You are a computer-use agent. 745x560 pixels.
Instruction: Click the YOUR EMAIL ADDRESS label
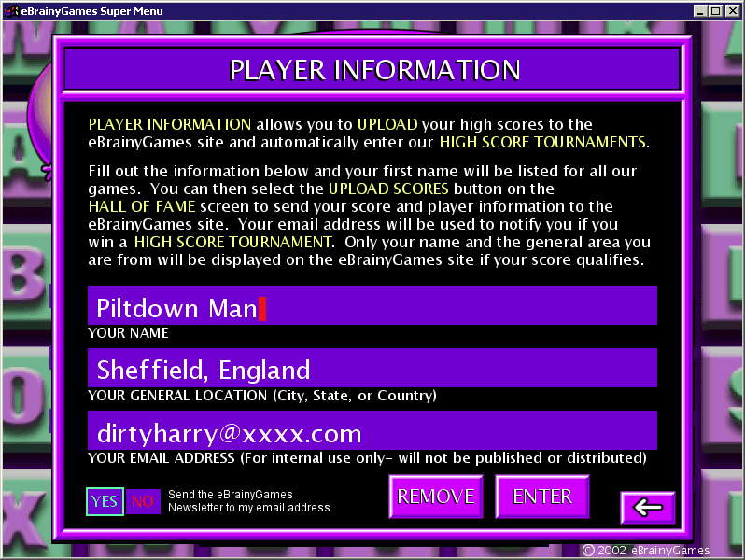pos(367,458)
